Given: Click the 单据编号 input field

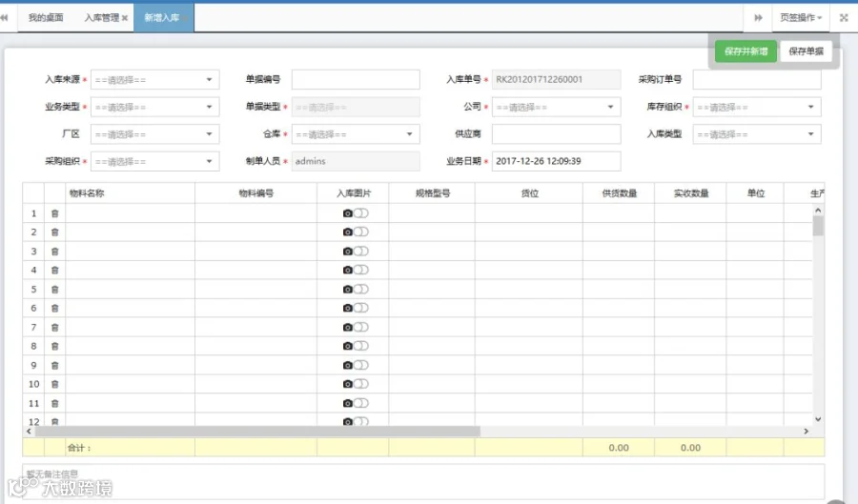Looking at the screenshot, I should 356,80.
